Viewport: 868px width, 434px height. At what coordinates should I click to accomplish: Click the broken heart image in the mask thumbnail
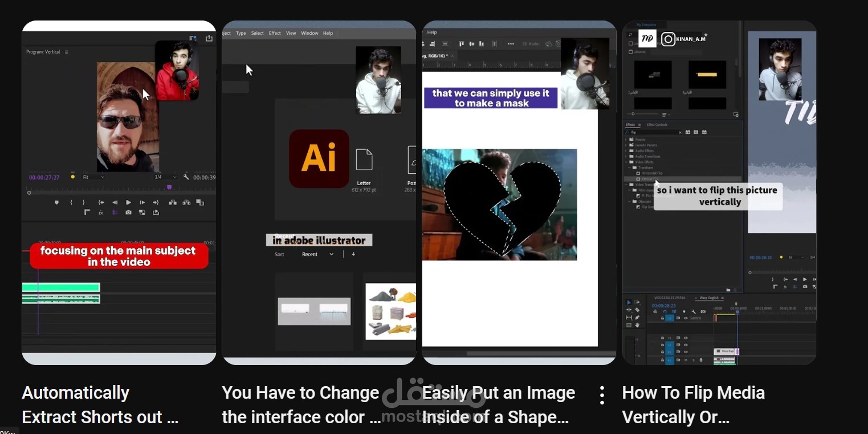[x=500, y=204]
